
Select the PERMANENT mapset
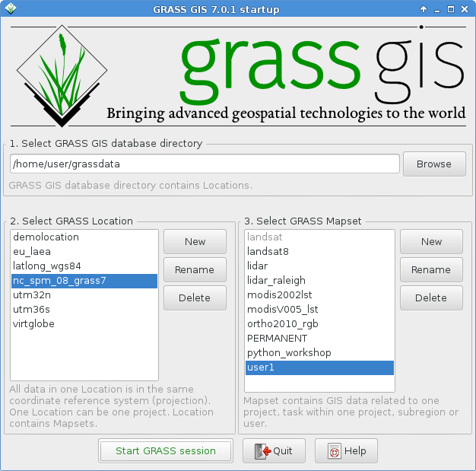[277, 339]
